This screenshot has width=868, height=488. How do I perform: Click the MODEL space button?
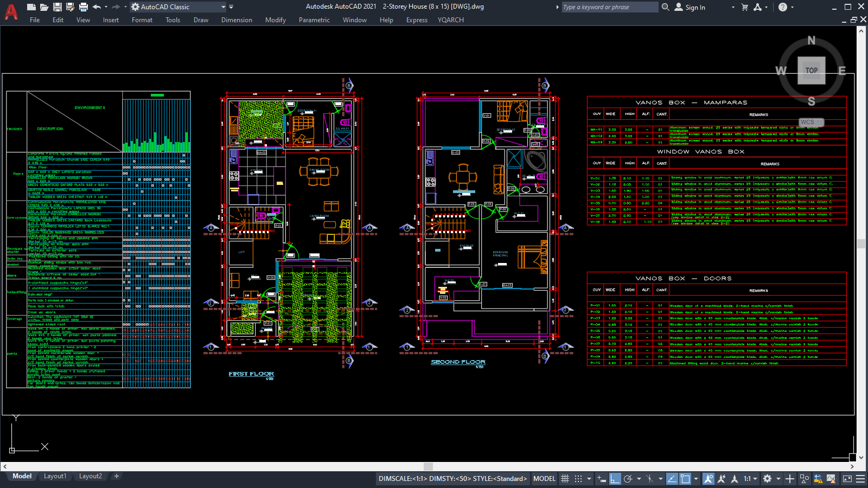click(544, 479)
